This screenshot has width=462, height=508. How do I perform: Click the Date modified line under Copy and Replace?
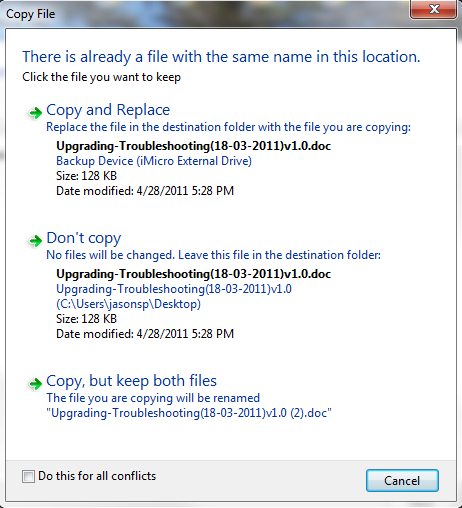point(145,191)
